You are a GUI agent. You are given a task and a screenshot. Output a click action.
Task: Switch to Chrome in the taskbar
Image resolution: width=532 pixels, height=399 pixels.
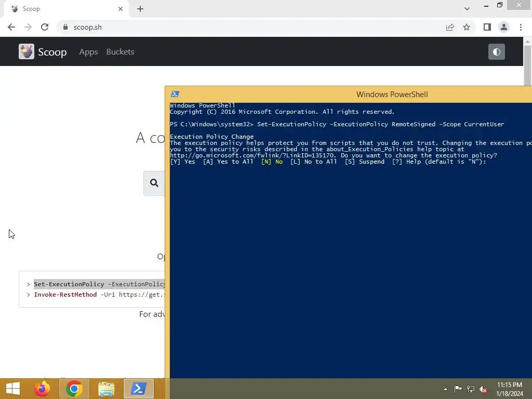click(74, 389)
